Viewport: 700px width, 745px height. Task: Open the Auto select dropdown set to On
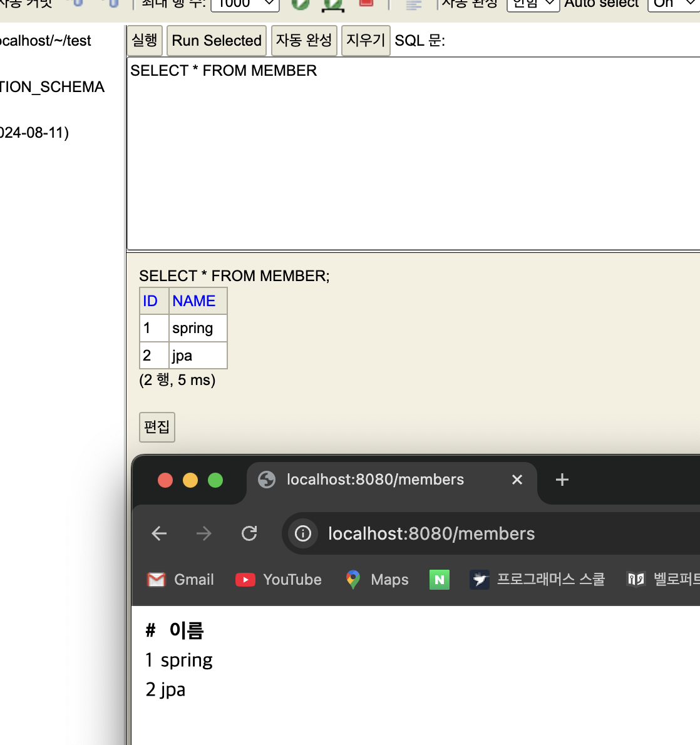click(674, 4)
